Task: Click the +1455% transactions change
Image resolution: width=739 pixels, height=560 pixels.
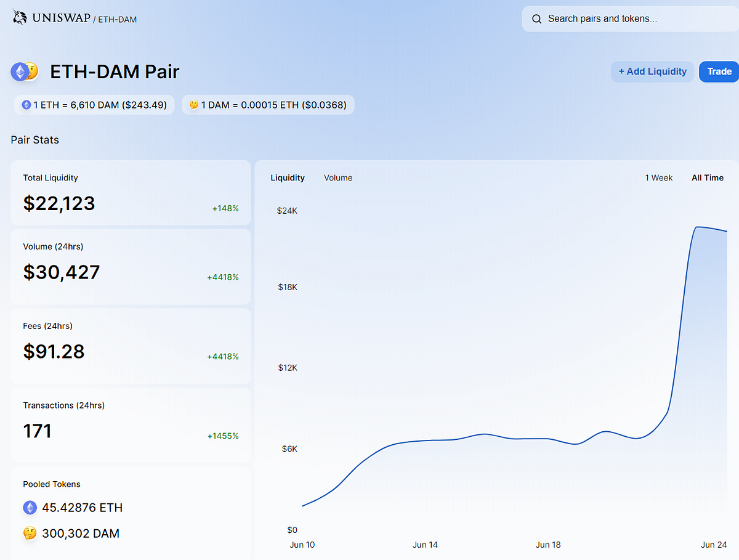Action: [223, 436]
